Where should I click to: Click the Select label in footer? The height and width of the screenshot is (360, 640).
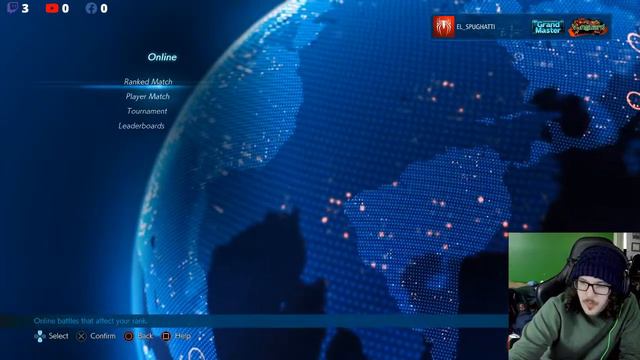coord(58,336)
